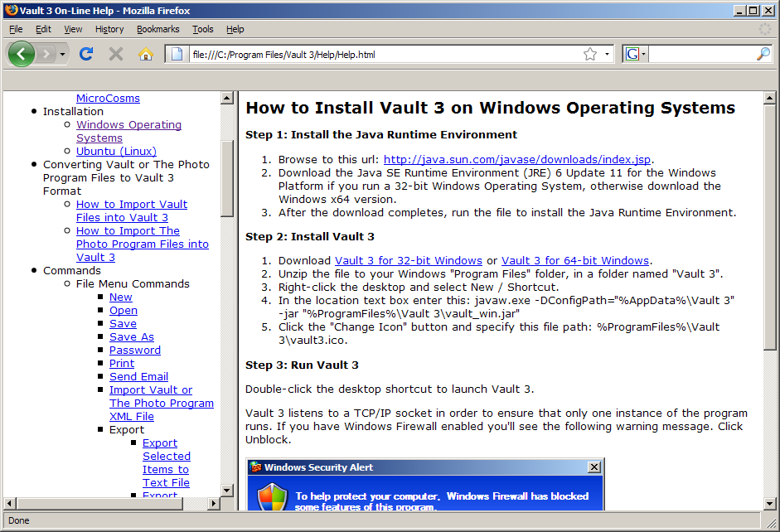Open the Print command link
The width and height of the screenshot is (780, 532).
tap(122, 364)
